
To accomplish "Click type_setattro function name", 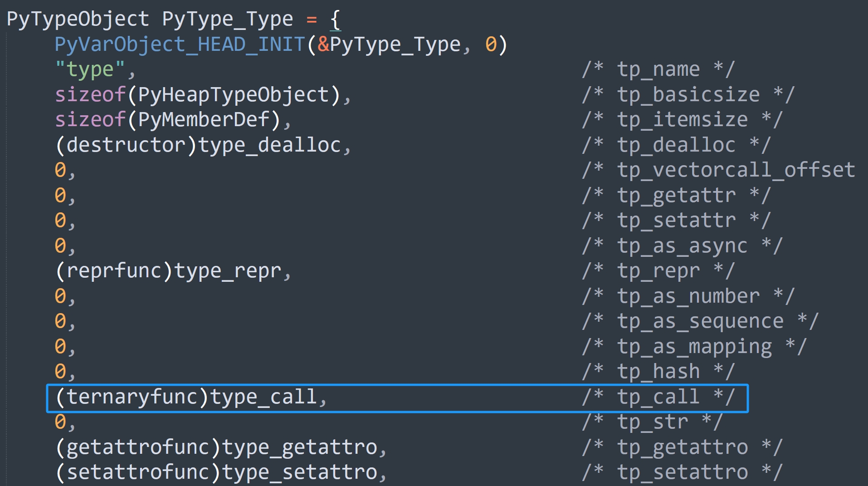I will pos(299,472).
